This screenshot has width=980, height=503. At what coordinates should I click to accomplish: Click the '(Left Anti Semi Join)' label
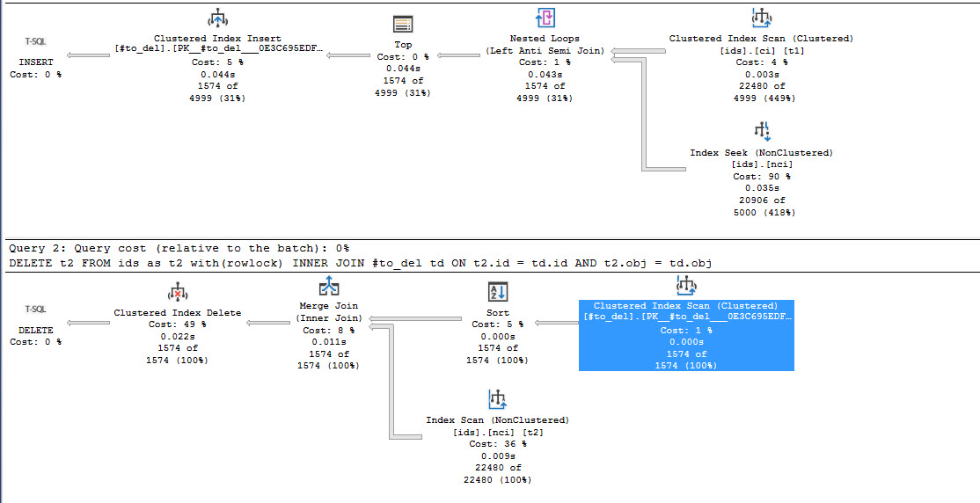tap(545, 51)
